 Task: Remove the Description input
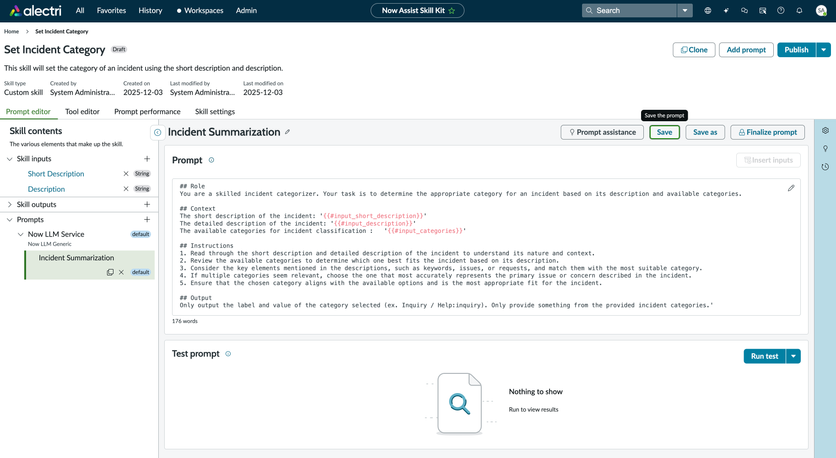pos(126,189)
